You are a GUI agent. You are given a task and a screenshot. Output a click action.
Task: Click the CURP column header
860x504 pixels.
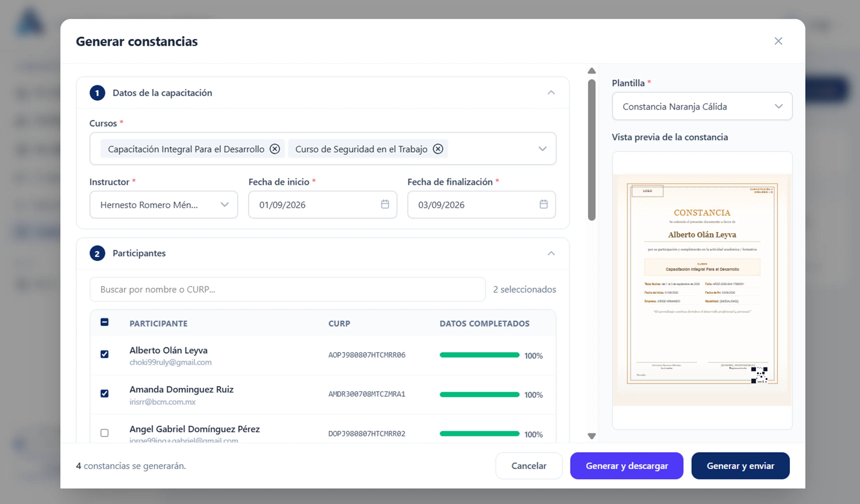coord(339,323)
